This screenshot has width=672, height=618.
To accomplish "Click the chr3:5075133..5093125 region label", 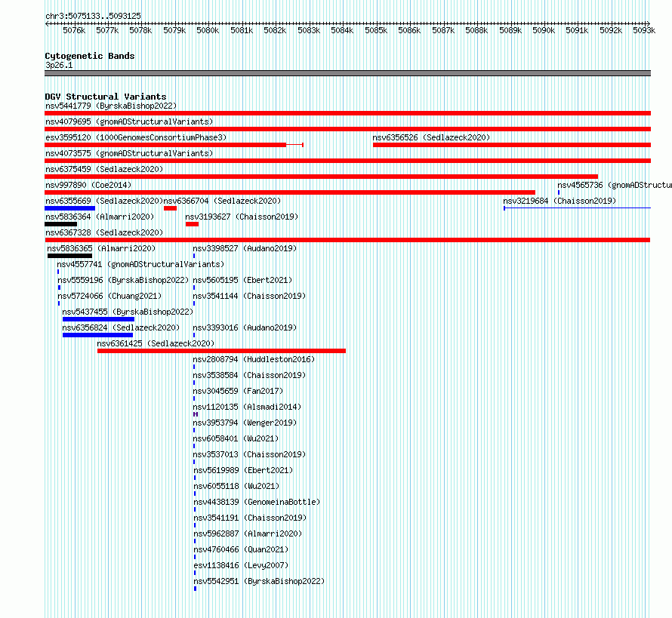I will [x=93, y=16].
